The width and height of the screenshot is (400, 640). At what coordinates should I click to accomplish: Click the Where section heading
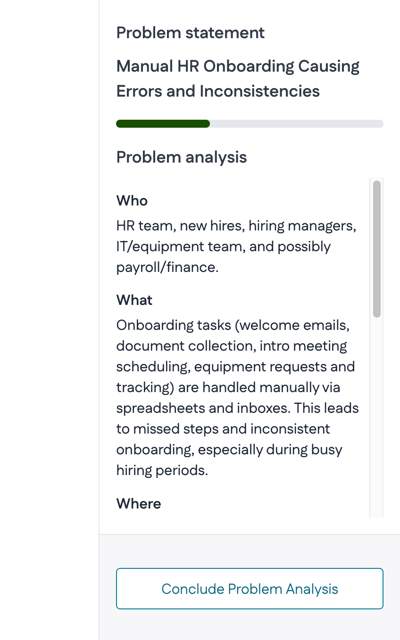pyautogui.click(x=139, y=503)
